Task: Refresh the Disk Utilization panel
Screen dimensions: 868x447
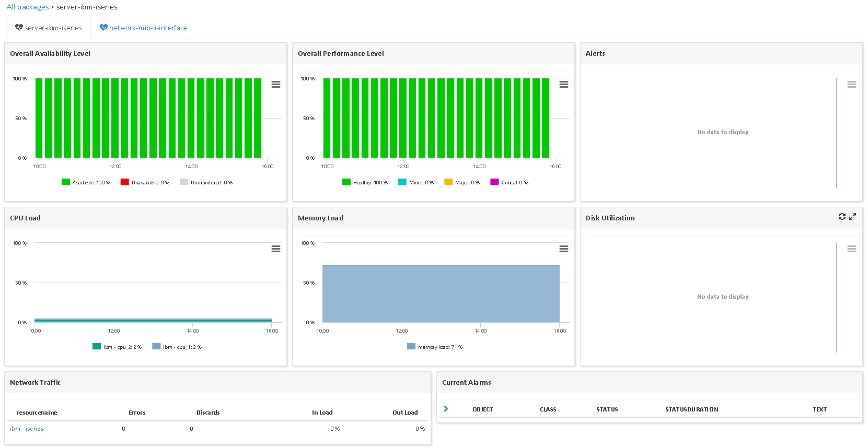Action: [x=842, y=216]
